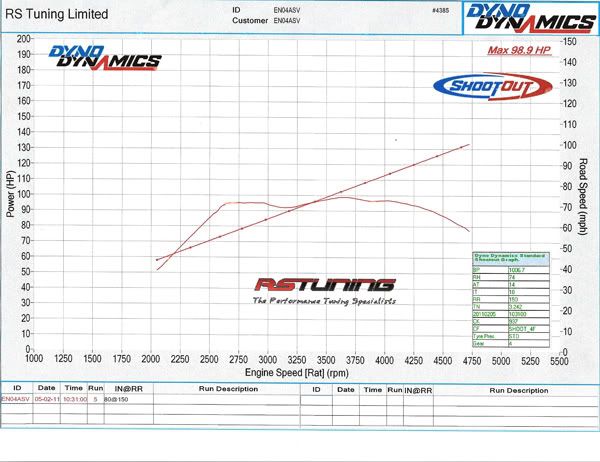Click the 150 tick on the Road Speed axis
This screenshot has width=600, height=462.
tap(570, 41)
